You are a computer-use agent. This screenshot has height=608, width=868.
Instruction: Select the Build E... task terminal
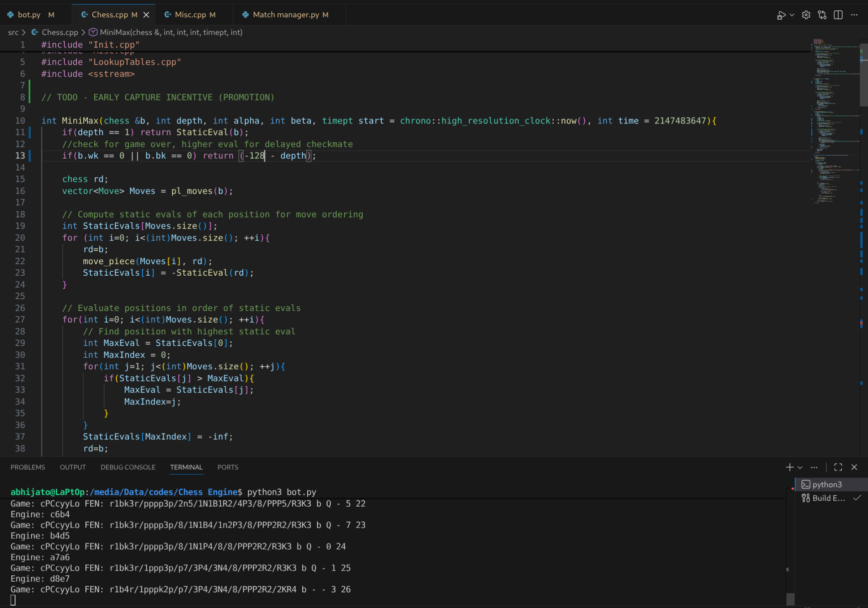pos(828,498)
